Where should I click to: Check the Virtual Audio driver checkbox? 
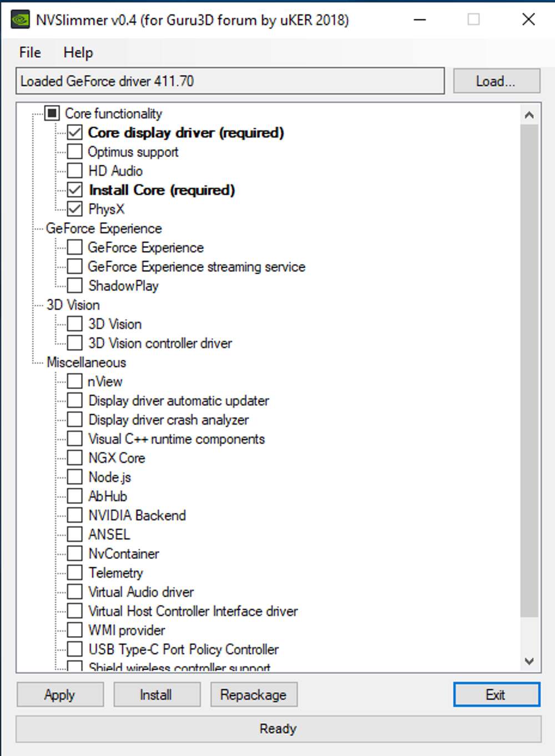tap(75, 592)
